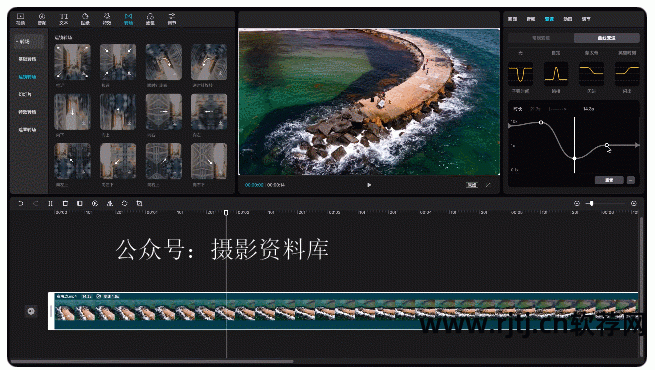Screen dimensions: 655x370
Task: Select the highlighted camera-move transitions category
Action: point(27,77)
